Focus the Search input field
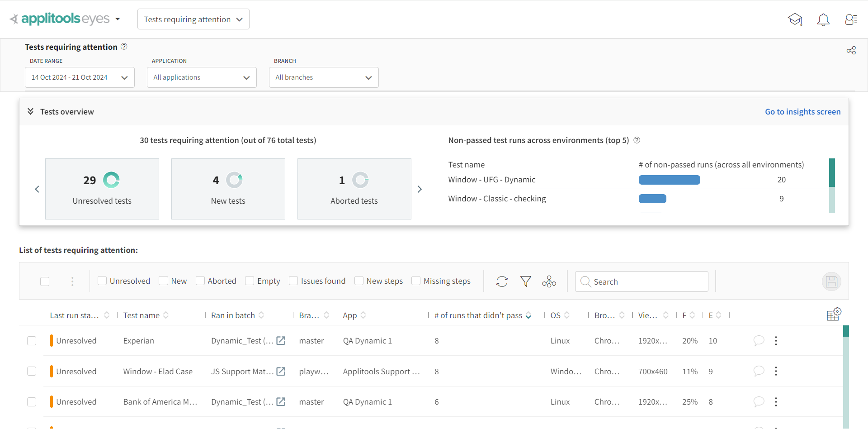868x434 pixels. [x=642, y=281]
